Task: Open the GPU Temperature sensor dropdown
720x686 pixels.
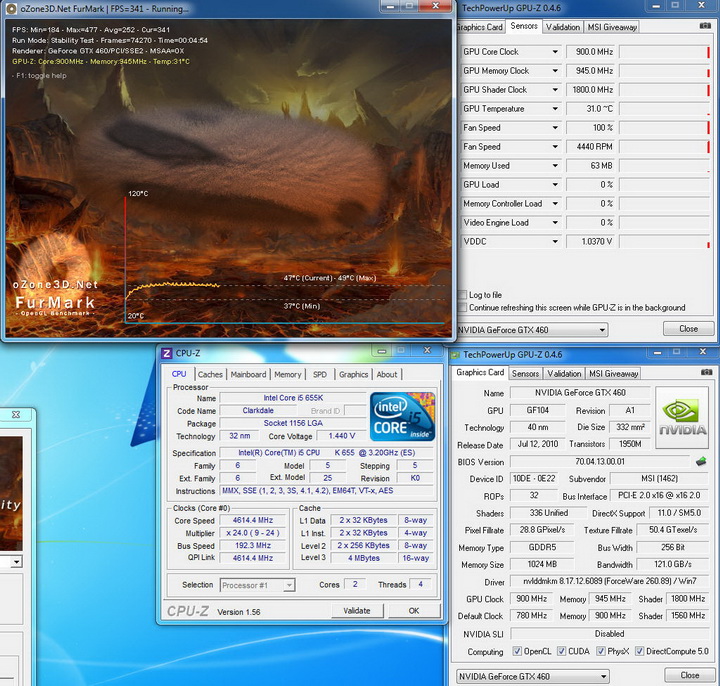Action: (x=555, y=109)
